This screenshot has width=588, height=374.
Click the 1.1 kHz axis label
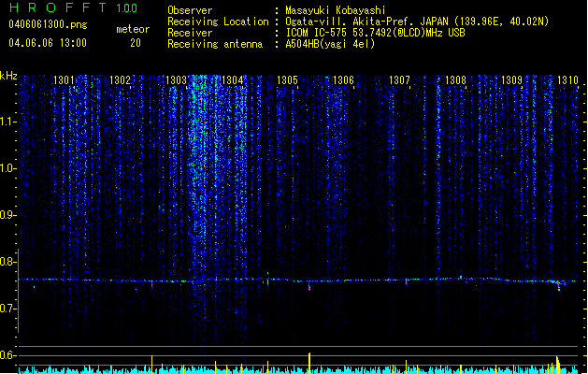7,122
